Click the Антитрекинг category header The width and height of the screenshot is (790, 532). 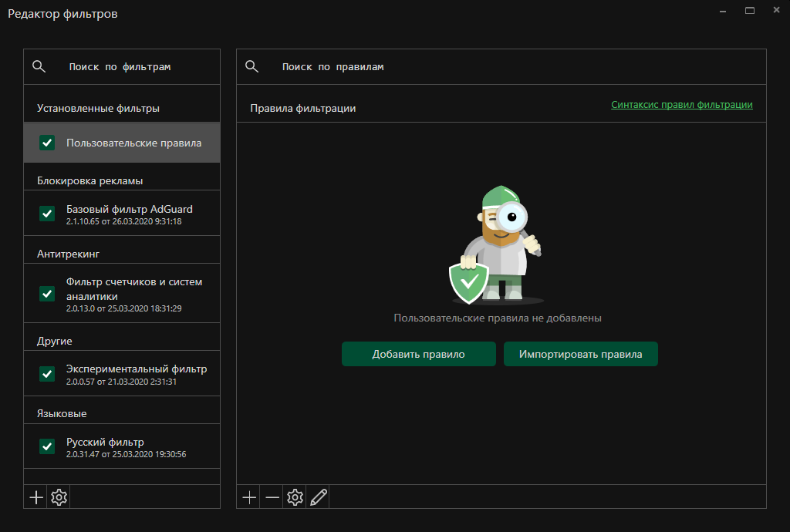coord(68,254)
